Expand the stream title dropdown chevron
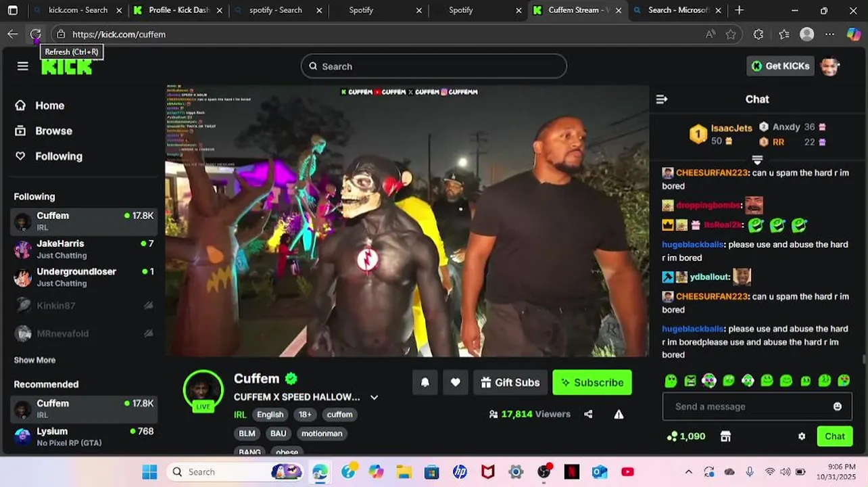This screenshot has width=868, height=487. click(374, 397)
